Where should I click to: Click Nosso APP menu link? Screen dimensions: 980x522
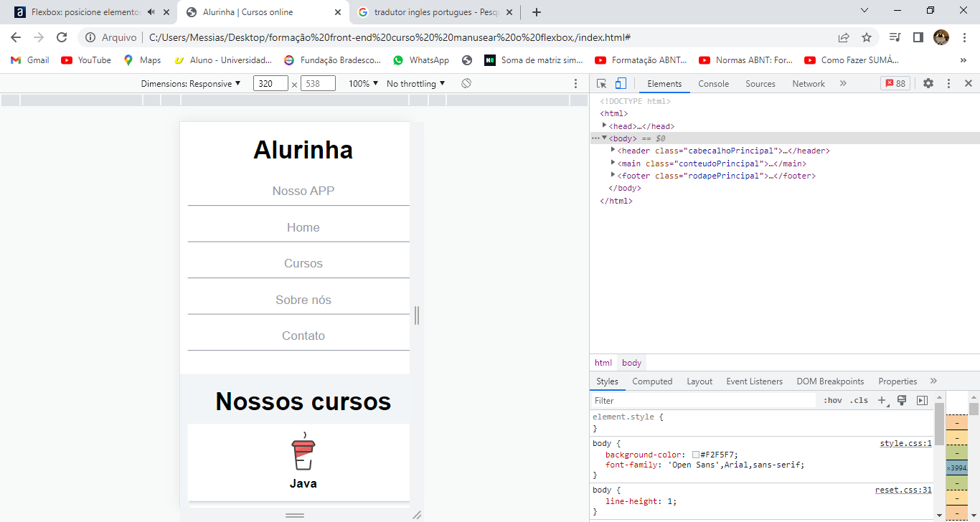pos(303,191)
